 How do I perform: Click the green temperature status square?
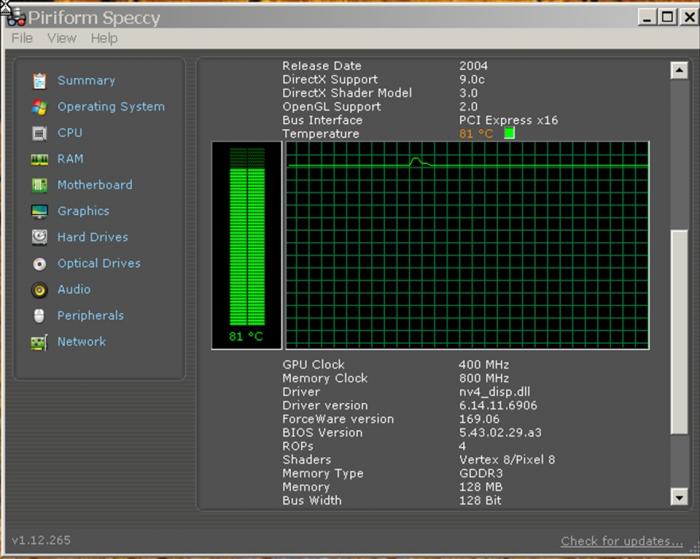coord(509,133)
